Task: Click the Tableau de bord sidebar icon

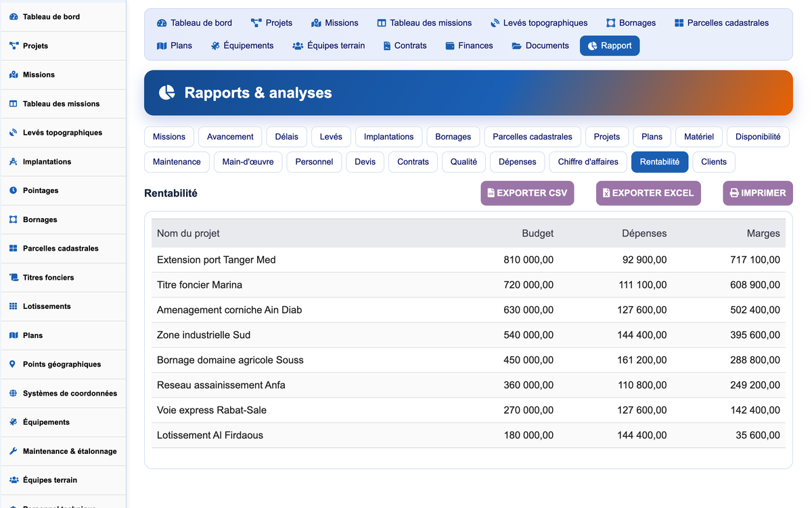Action: [14, 17]
